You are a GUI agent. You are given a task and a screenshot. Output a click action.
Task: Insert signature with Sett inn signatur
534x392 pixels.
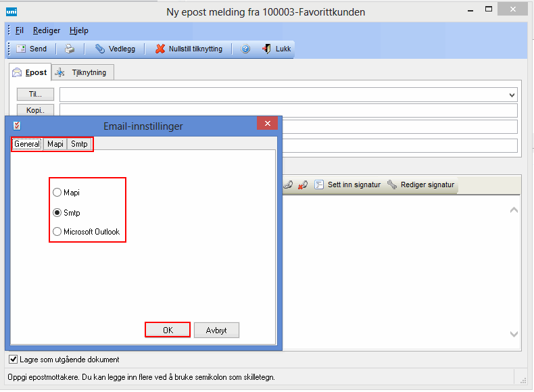pyautogui.click(x=347, y=185)
